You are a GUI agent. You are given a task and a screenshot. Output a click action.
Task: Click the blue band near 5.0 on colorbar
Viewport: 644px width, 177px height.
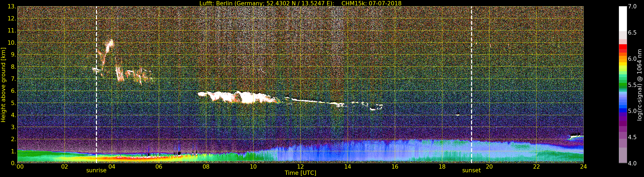pyautogui.click(x=623, y=111)
